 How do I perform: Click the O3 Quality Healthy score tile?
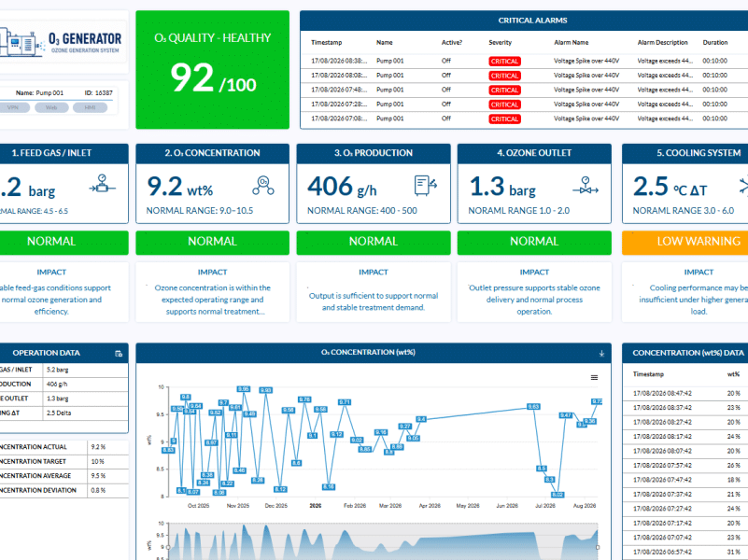coord(212,70)
